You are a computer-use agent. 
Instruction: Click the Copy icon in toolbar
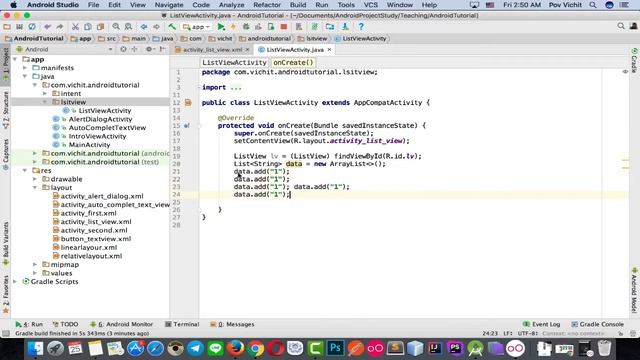point(88,27)
